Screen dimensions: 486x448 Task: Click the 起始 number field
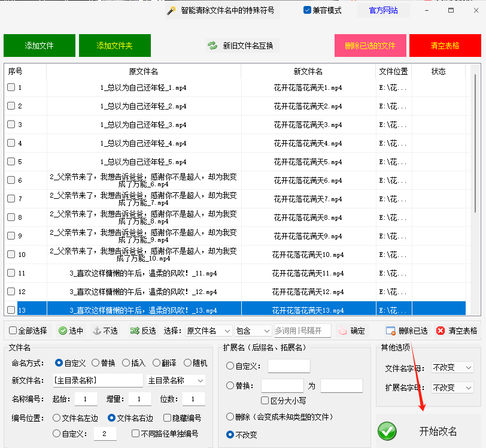tap(86, 399)
